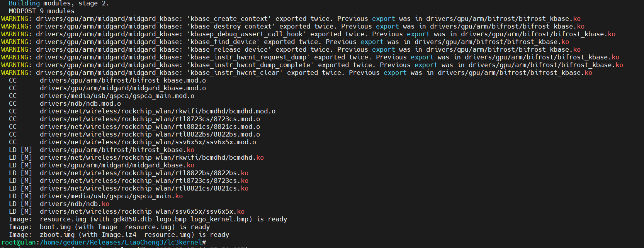This screenshot has height=248, width=644.
Task: Click the LD [M] 8822bs.ko path
Action: click(144, 173)
